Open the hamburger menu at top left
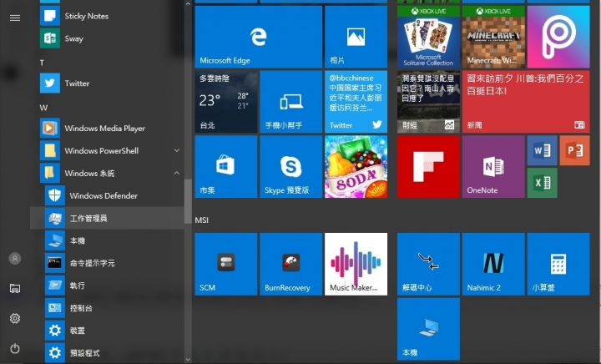The image size is (601, 364). pos(15,18)
